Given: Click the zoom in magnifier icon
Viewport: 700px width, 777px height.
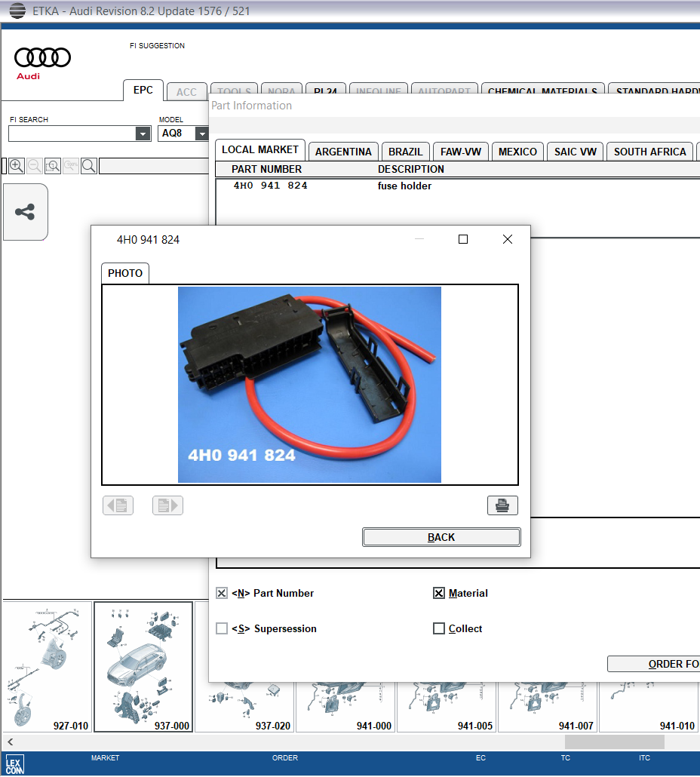Looking at the screenshot, I should pyautogui.click(x=17, y=166).
